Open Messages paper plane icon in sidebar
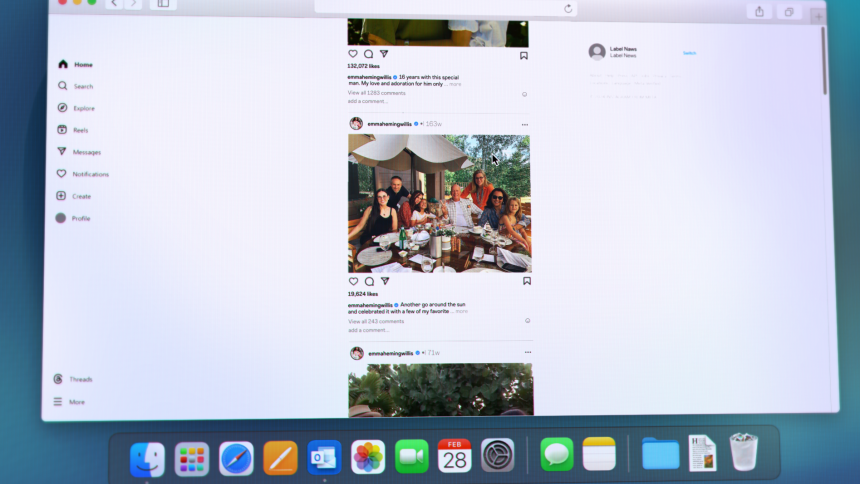 coord(62,152)
